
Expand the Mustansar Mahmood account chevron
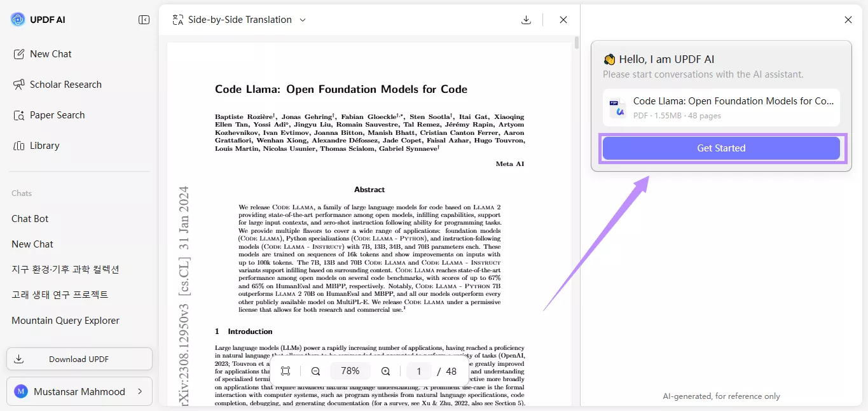click(x=140, y=391)
